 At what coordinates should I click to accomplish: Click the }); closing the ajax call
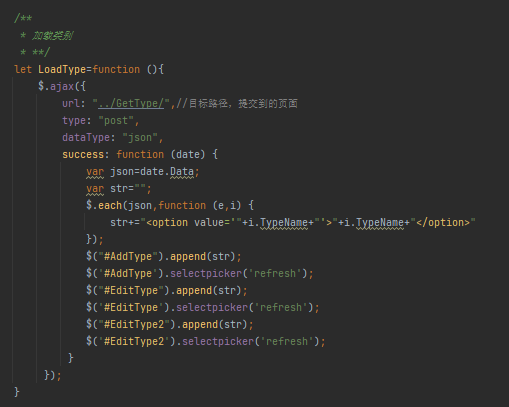53,375
